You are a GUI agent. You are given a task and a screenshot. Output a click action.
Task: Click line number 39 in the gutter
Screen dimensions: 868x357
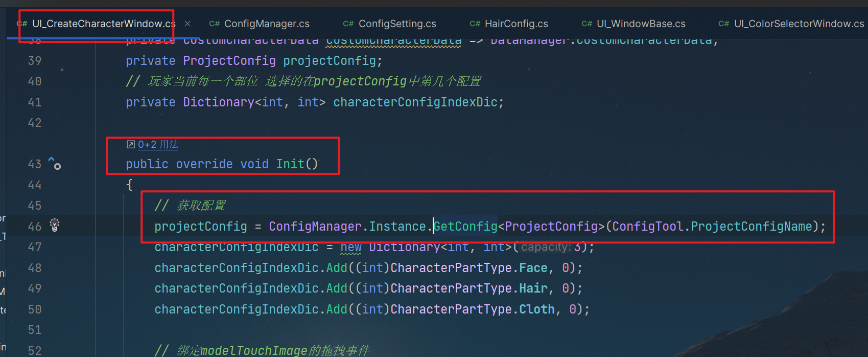[x=35, y=61]
